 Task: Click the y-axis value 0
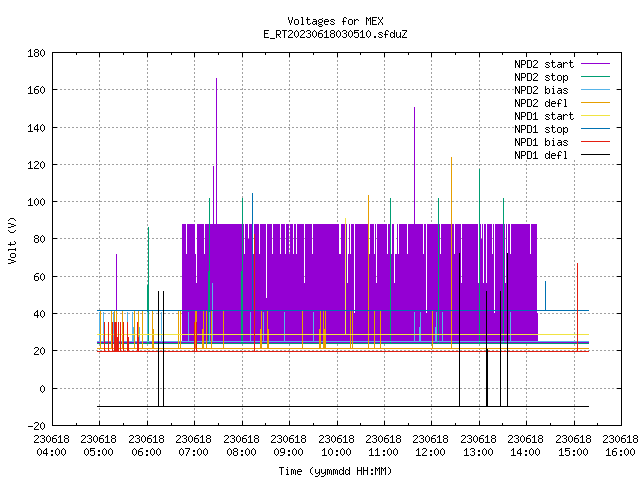[x=42, y=389]
